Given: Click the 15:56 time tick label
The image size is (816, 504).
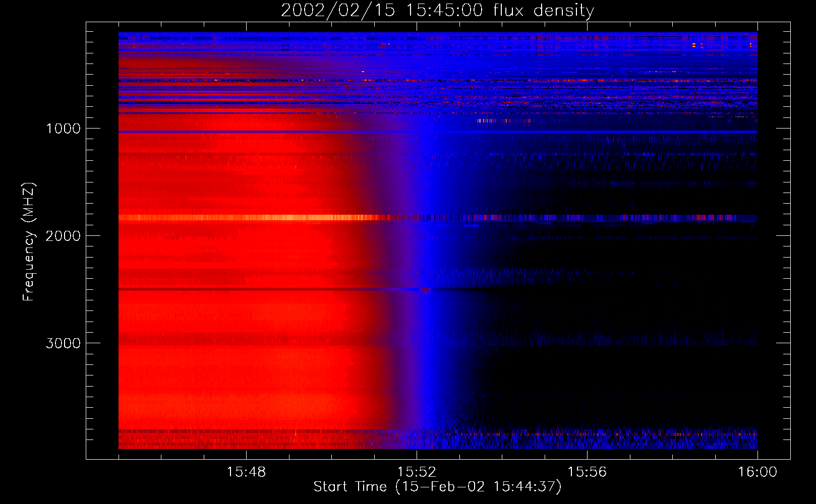Looking at the screenshot, I should tap(587, 472).
